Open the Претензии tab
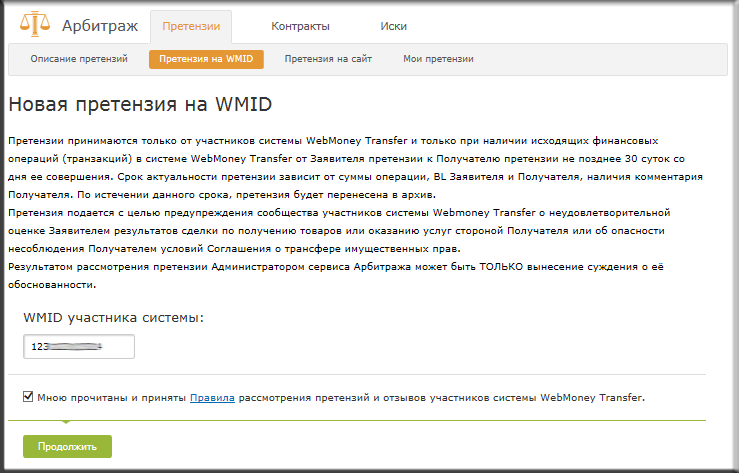Screen dimensions: 739x473 tap(191, 26)
